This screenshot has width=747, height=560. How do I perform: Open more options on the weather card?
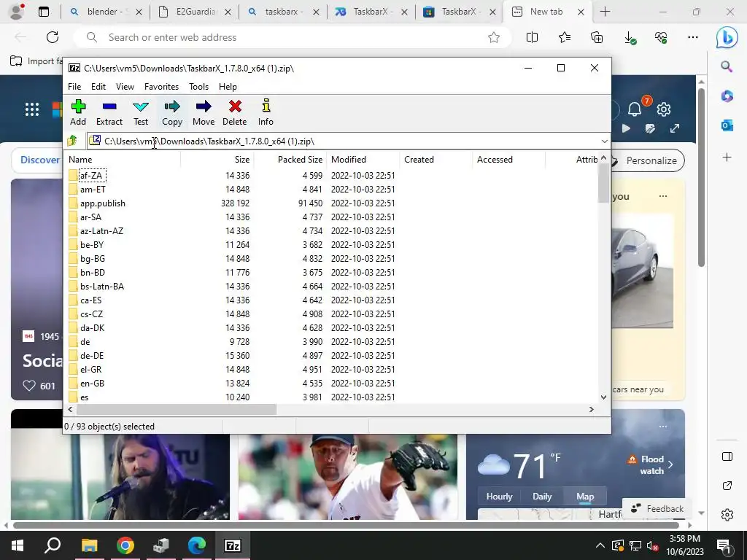pyautogui.click(x=662, y=427)
